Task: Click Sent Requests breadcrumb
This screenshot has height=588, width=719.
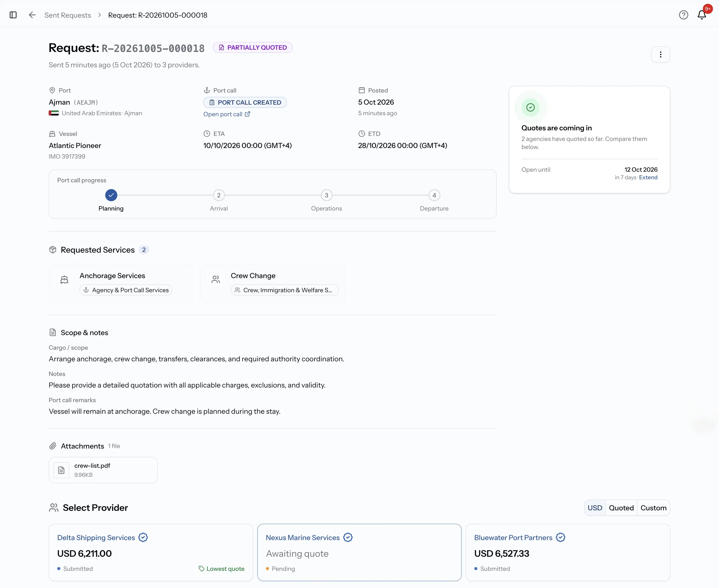Action: click(68, 15)
